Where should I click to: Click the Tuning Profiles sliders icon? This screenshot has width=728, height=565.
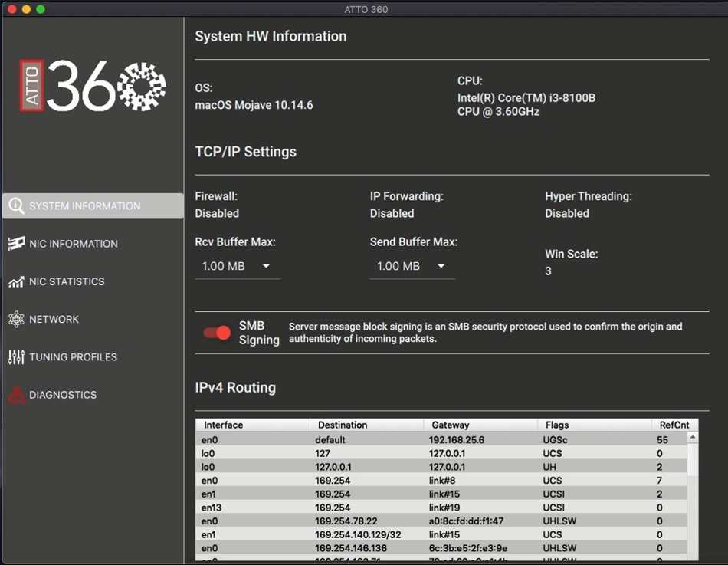(x=16, y=356)
